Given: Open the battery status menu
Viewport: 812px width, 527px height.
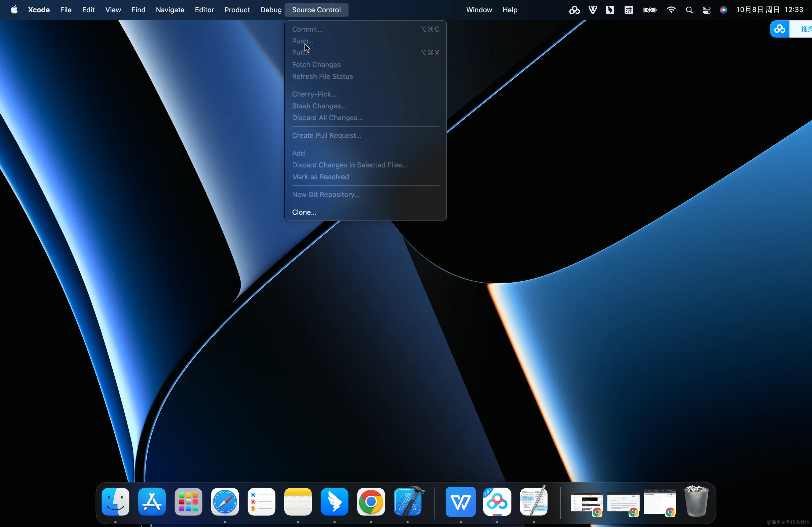Looking at the screenshot, I should (650, 10).
